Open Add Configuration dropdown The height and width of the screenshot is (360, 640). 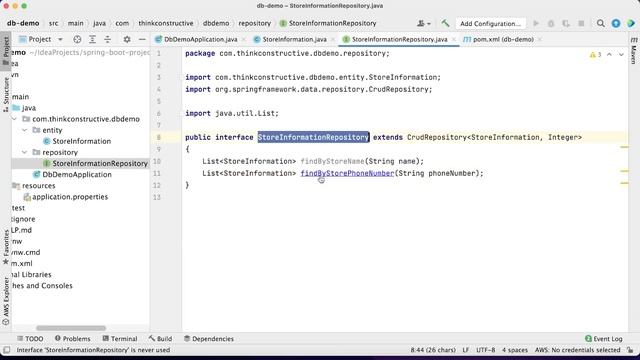point(490,23)
